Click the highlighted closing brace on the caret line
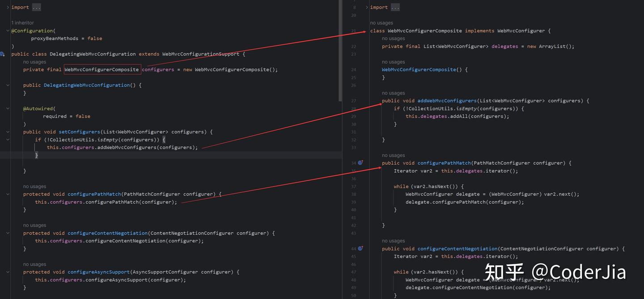 [x=36, y=155]
